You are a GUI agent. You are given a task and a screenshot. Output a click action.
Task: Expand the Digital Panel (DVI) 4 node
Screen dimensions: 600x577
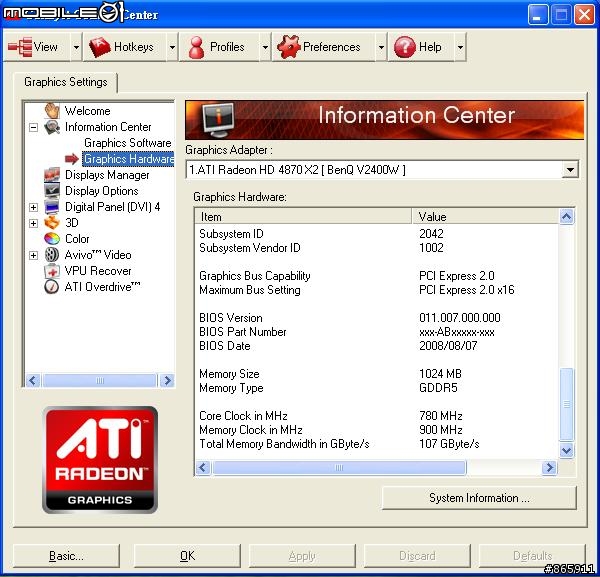34,207
